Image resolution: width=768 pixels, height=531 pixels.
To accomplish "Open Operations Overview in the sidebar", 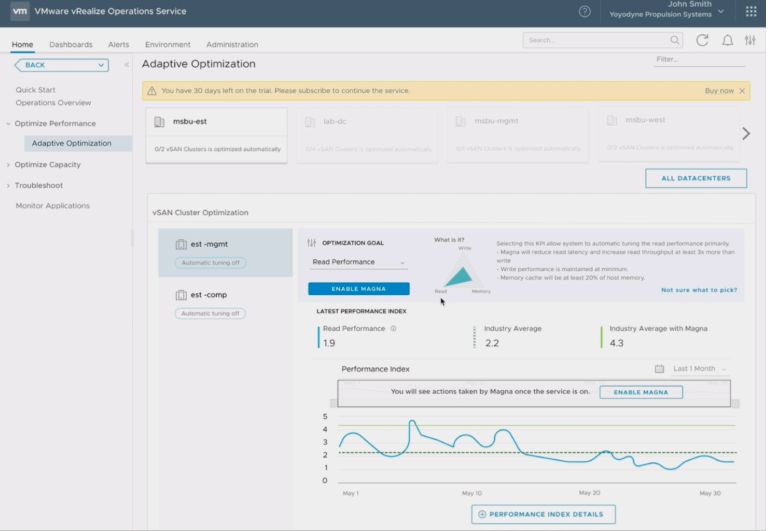I will [x=53, y=103].
